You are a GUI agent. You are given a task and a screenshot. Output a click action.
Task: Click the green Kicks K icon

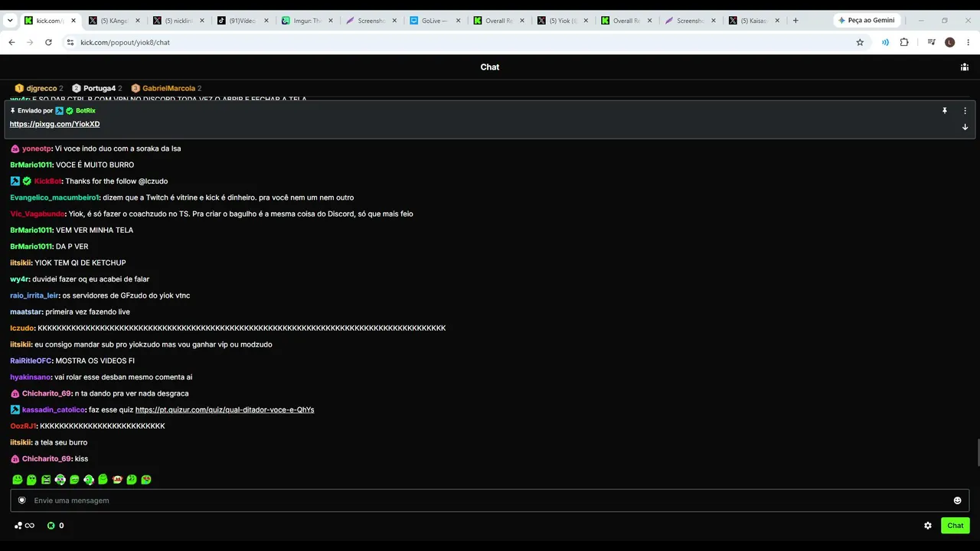[51, 526]
